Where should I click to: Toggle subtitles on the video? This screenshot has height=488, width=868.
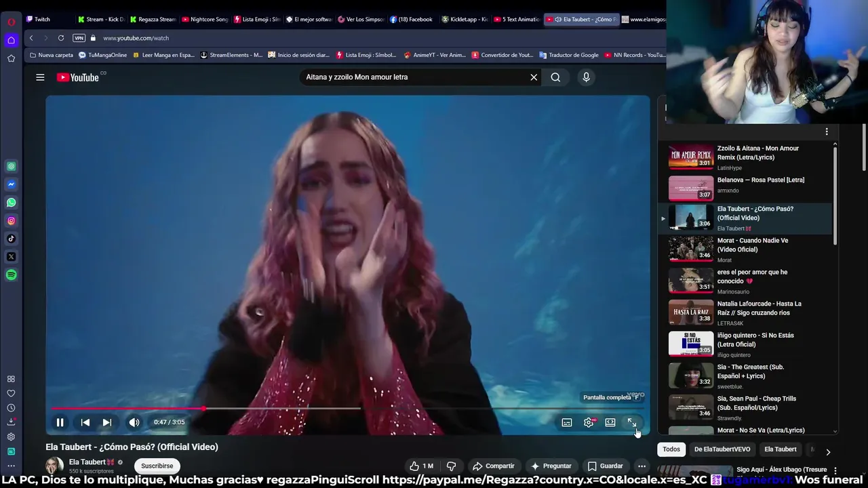pos(567,422)
